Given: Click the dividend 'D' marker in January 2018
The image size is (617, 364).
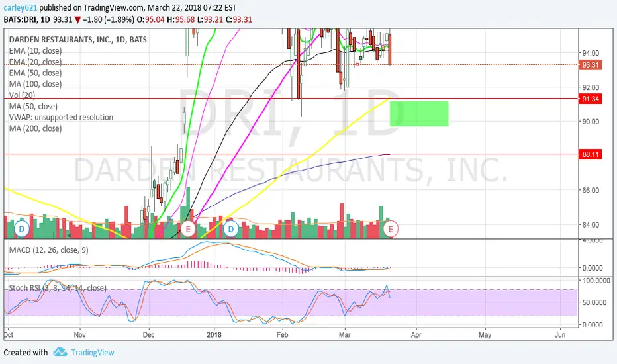Looking at the screenshot, I should click(x=230, y=229).
